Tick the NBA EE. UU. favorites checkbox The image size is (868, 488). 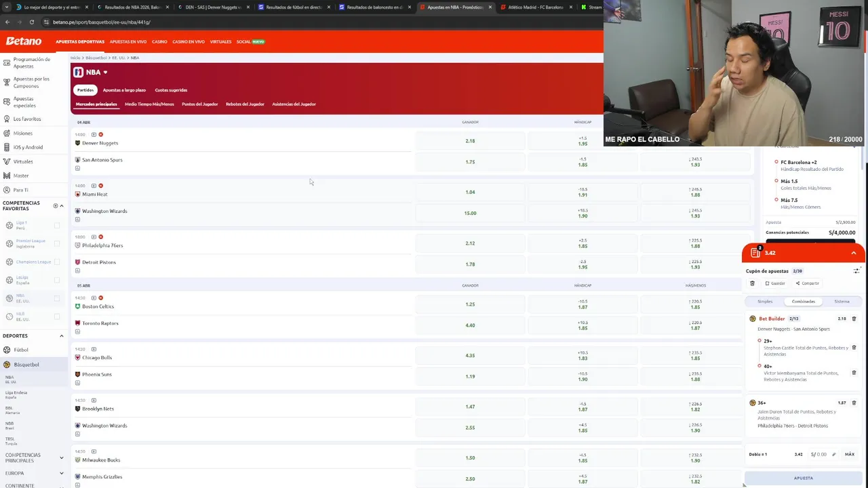pos(57,298)
